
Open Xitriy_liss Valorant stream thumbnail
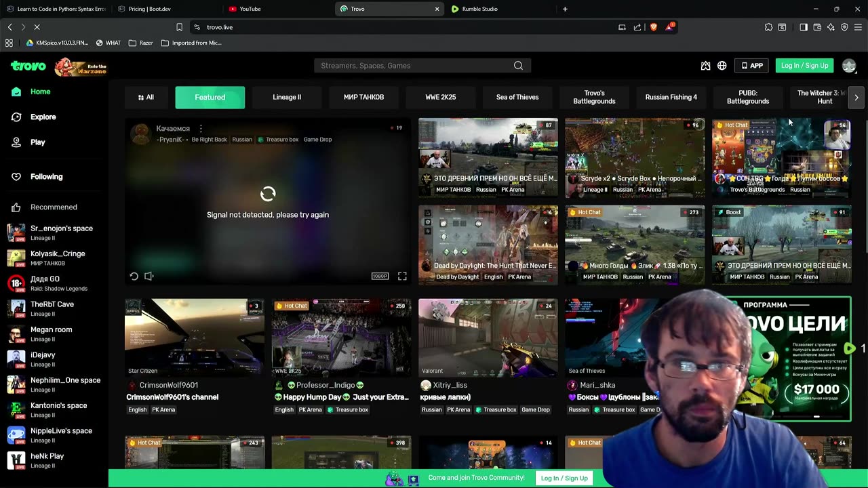(488, 338)
